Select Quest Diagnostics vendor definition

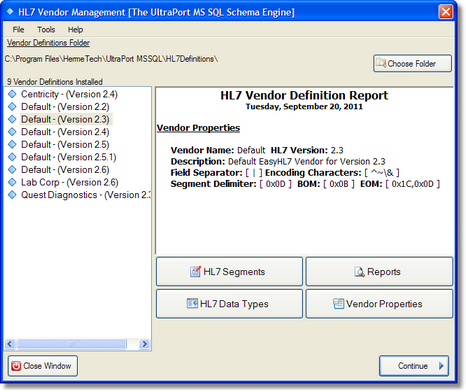[x=86, y=195]
